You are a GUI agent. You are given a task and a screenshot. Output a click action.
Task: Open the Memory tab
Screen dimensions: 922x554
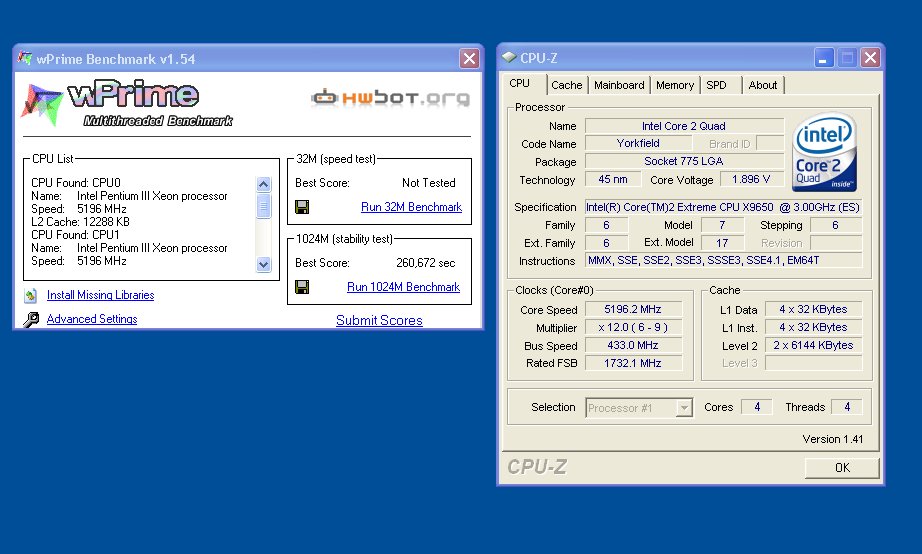[x=675, y=85]
